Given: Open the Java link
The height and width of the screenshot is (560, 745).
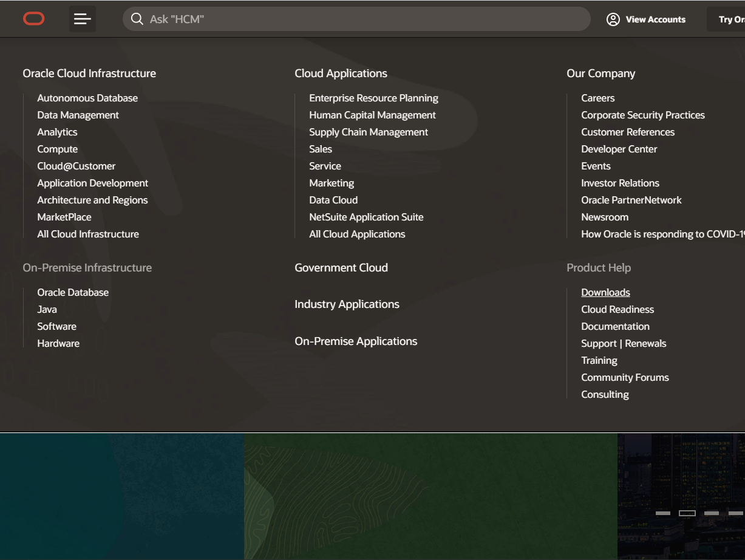Looking at the screenshot, I should pos(47,310).
